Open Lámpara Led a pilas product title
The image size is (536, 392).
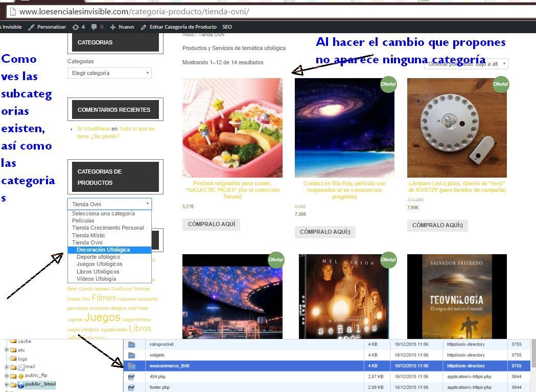[457, 186]
